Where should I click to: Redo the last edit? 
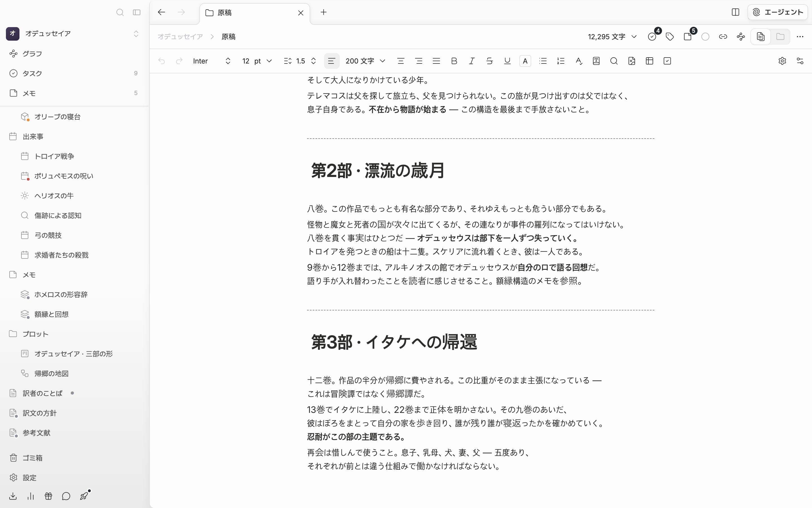pos(179,61)
